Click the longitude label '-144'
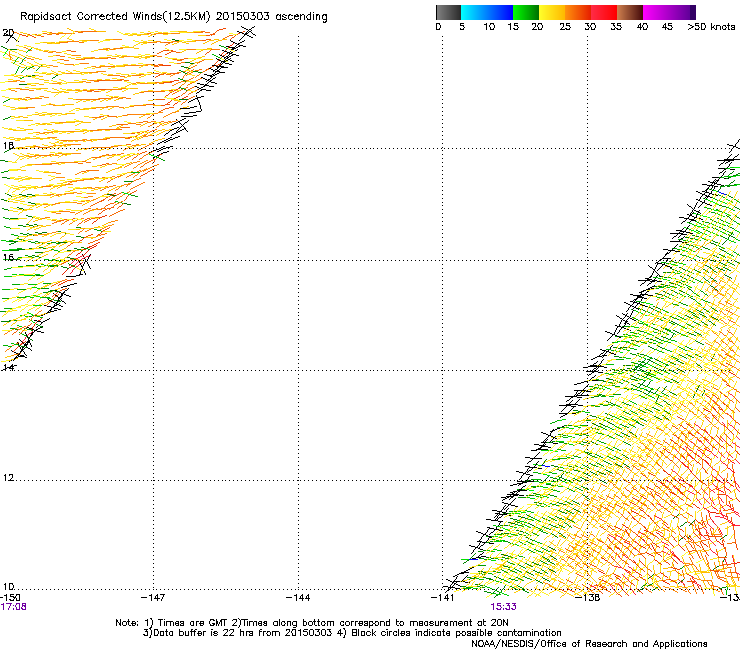The width and height of the screenshot is (740, 650). (x=298, y=598)
